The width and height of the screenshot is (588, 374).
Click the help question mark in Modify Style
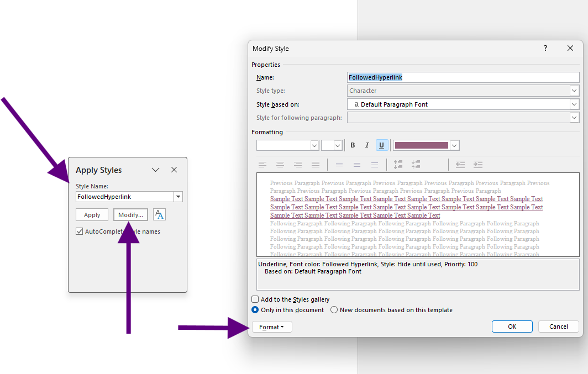point(545,49)
